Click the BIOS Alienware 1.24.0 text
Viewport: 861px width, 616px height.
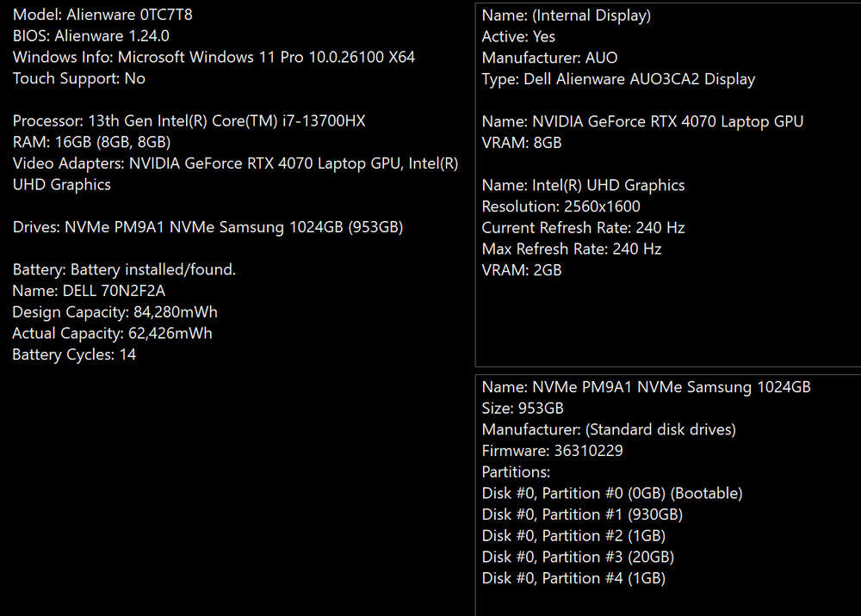[90, 36]
